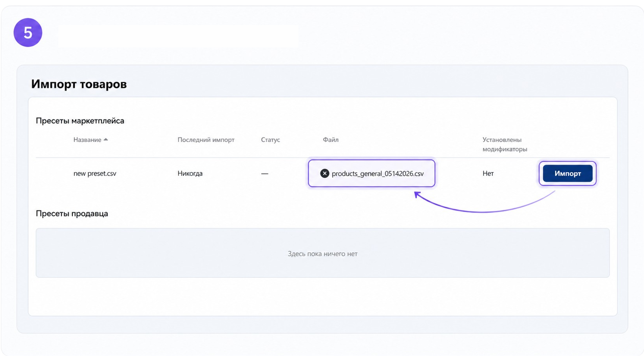Select the new preset.csv preset name
644x356 pixels.
[x=95, y=173]
